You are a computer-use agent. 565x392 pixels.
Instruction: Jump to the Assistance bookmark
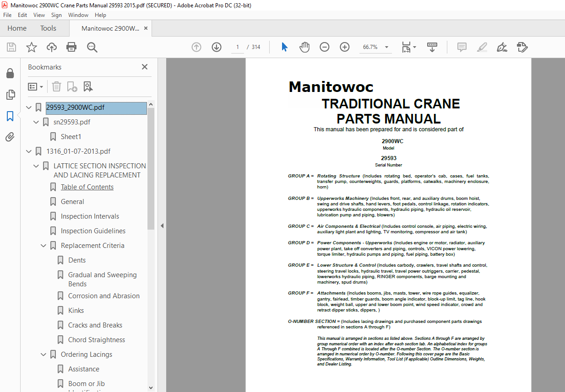point(84,369)
